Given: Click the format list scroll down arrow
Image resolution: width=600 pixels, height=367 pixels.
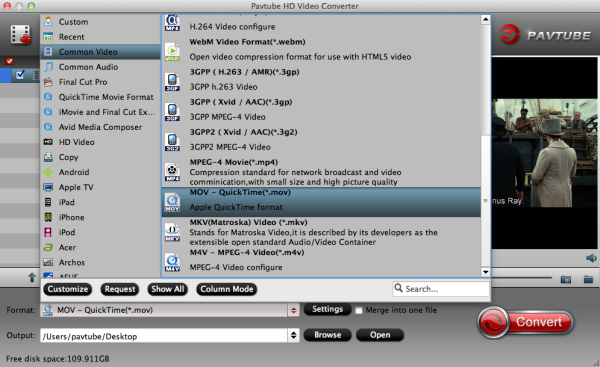Looking at the screenshot, I should (486, 272).
